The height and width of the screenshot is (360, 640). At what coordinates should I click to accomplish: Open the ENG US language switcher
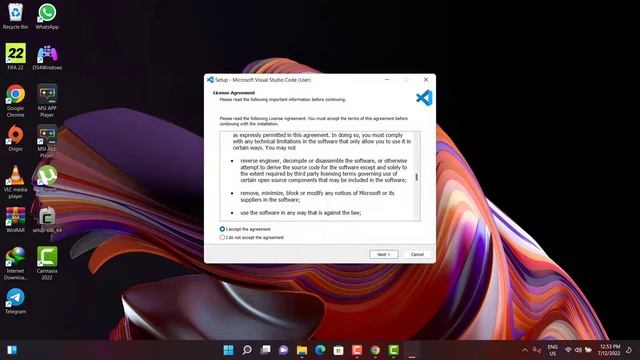(552, 350)
